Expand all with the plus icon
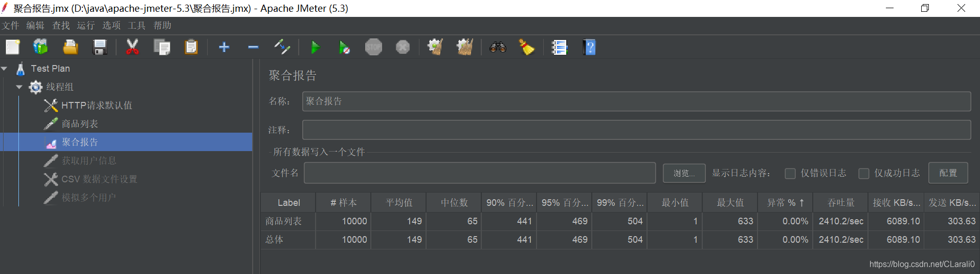The width and height of the screenshot is (980, 274). click(224, 47)
